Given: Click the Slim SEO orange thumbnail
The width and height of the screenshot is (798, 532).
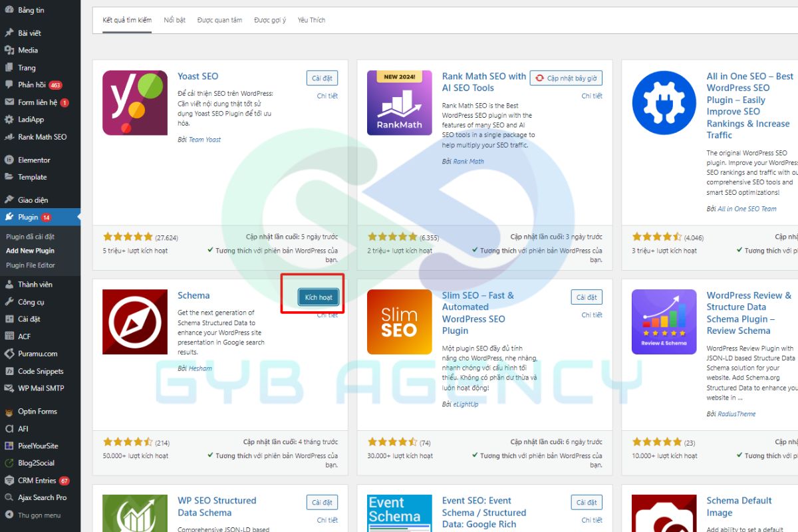Looking at the screenshot, I should coord(400,322).
